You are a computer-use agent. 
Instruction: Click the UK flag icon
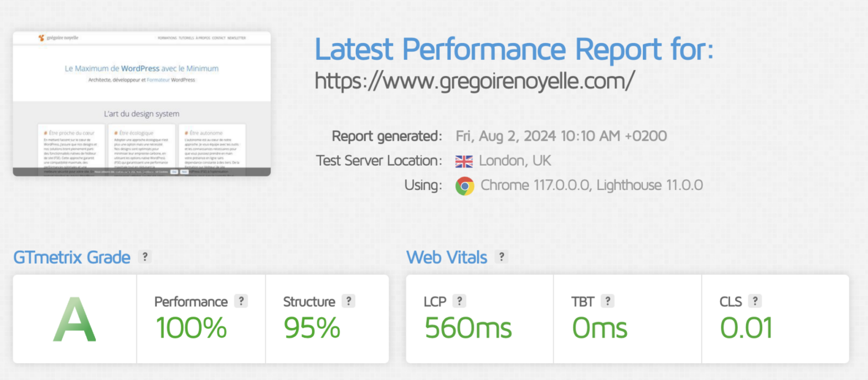464,161
